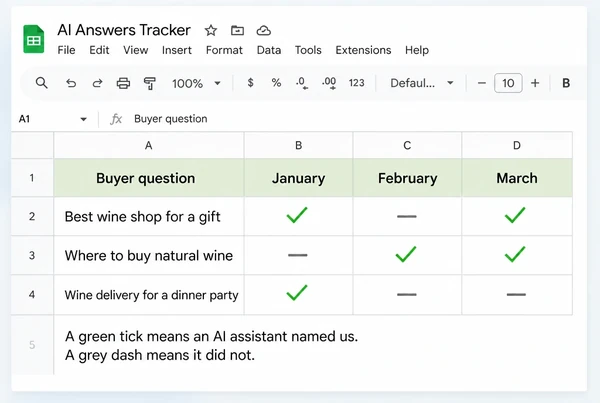Print the spreadsheet
The height and width of the screenshot is (403, 600).
point(123,83)
